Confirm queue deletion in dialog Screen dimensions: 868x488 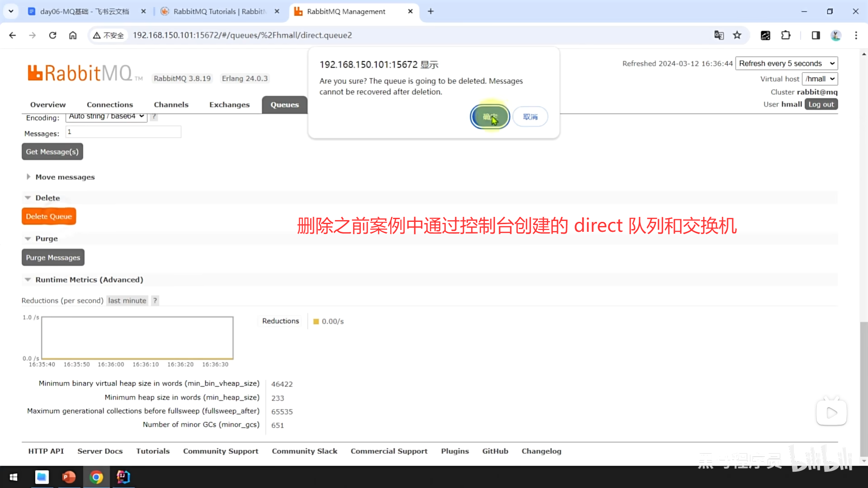(490, 117)
